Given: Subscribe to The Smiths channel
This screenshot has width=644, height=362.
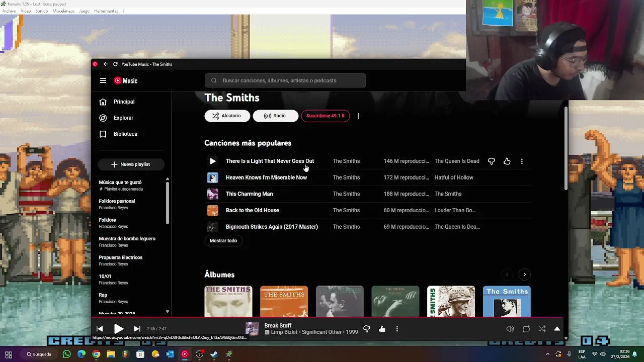Looking at the screenshot, I should [x=326, y=116].
